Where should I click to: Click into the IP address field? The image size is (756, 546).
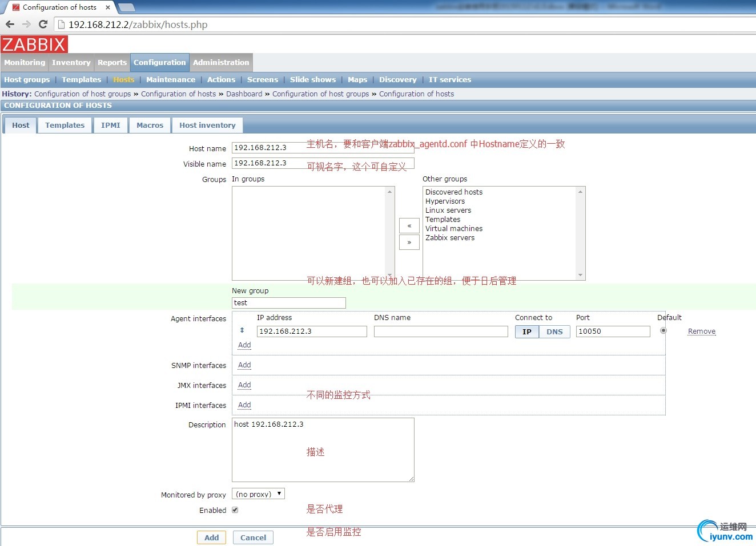pyautogui.click(x=312, y=331)
